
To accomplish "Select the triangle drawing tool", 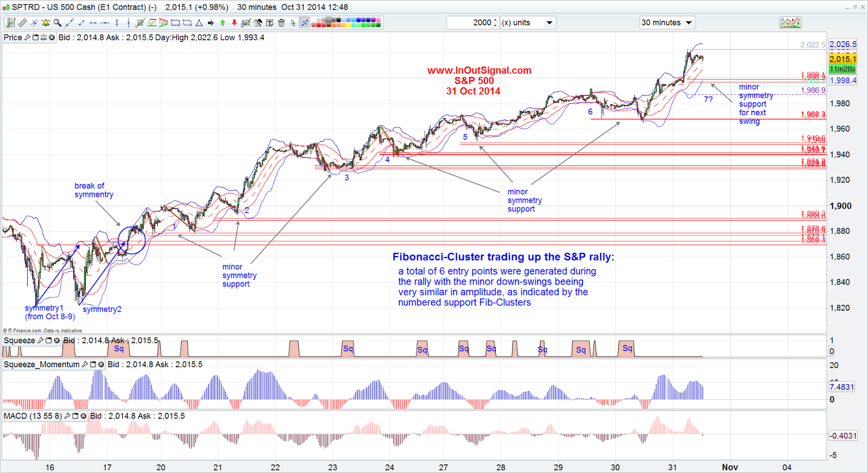I will (199, 23).
